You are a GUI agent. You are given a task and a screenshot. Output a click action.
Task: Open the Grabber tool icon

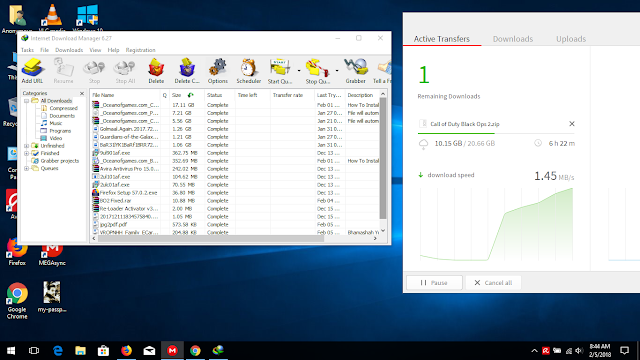coord(356,71)
